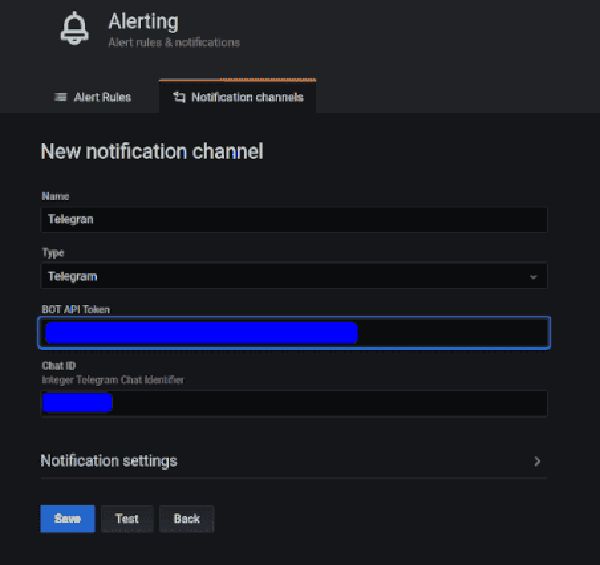Click the 'Type' field label

coord(53,253)
